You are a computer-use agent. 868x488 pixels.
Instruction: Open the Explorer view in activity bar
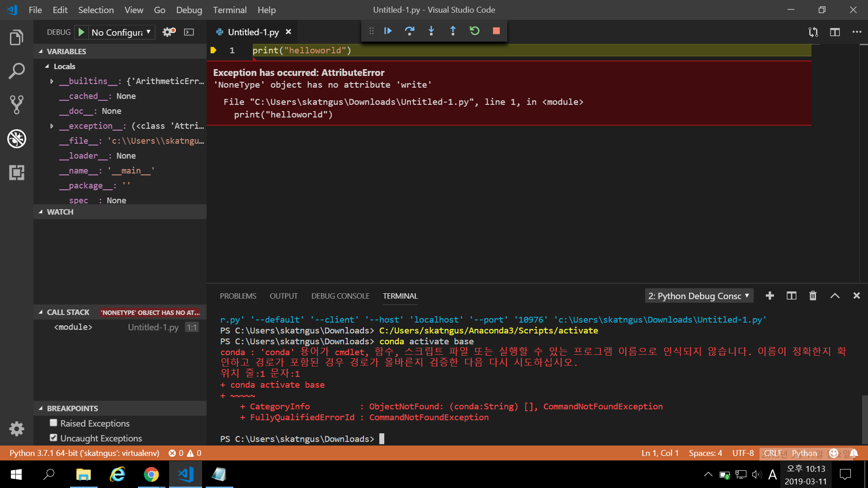click(17, 38)
